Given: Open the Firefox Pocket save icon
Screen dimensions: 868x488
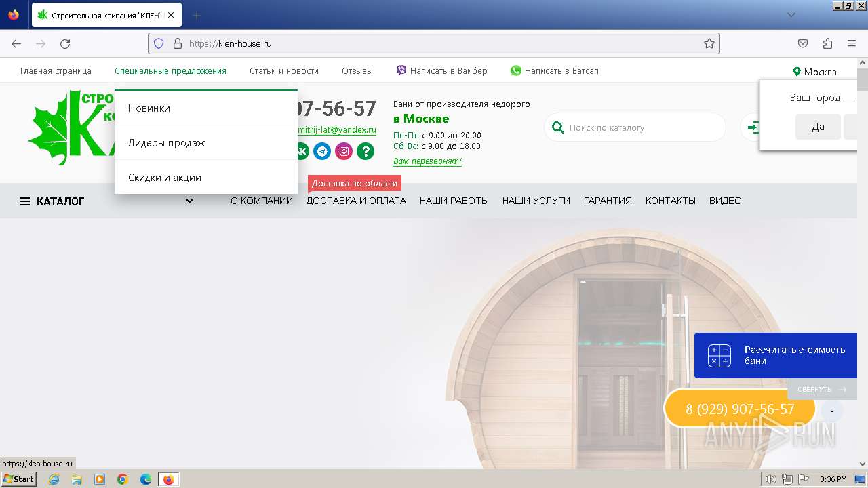Looking at the screenshot, I should [803, 43].
